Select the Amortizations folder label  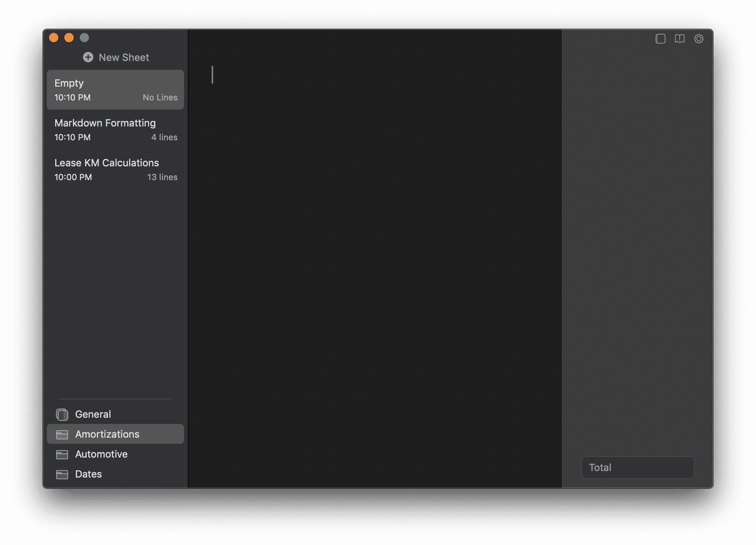coord(107,434)
